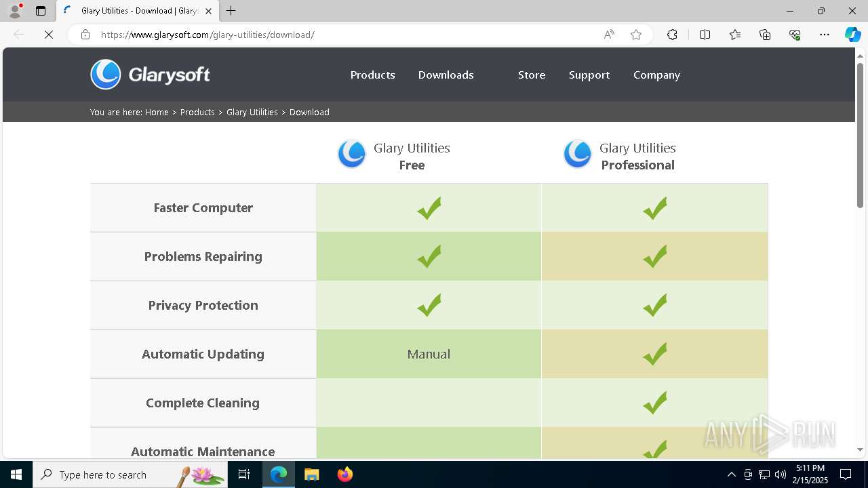The image size is (868, 488).
Task: Click the Glary Utilities Free icon
Action: [352, 154]
